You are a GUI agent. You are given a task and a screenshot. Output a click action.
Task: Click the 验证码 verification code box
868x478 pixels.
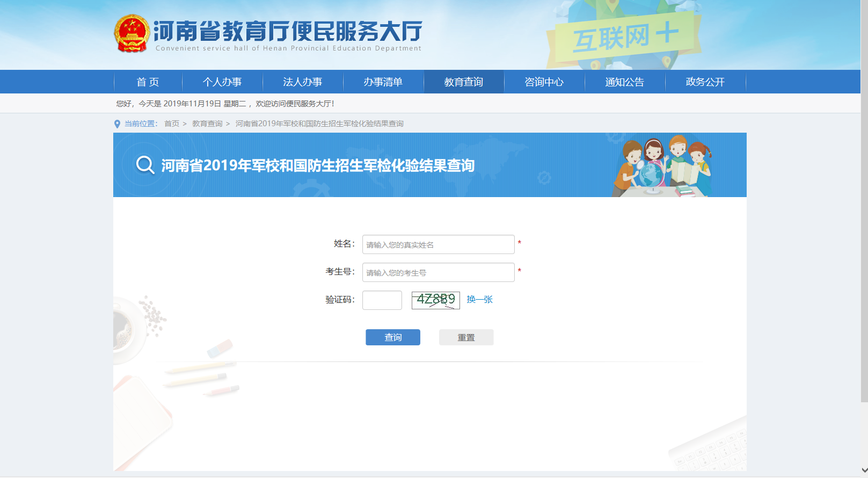point(382,300)
